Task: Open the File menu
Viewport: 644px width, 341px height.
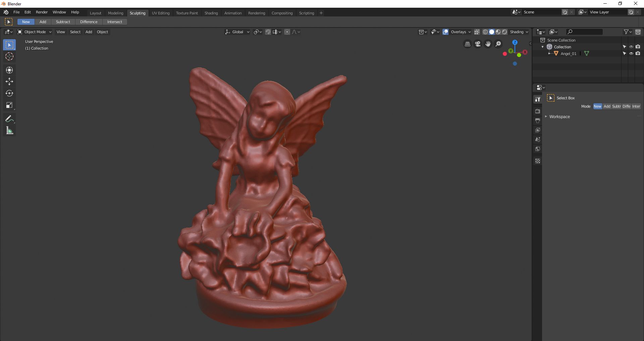Action: point(16,12)
